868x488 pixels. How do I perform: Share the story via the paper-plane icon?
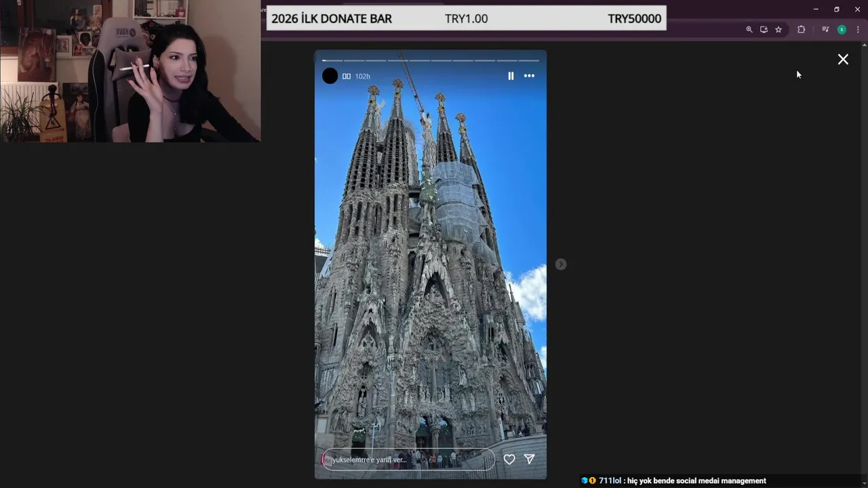coord(530,459)
